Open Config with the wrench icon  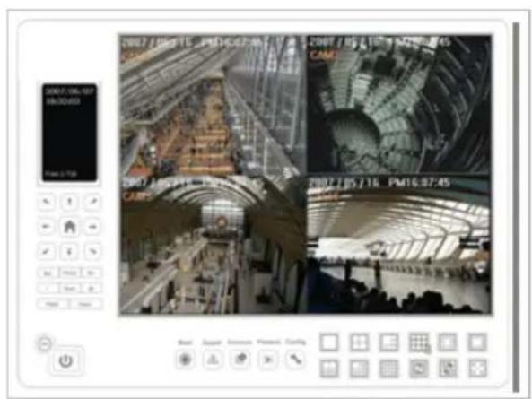(295, 360)
